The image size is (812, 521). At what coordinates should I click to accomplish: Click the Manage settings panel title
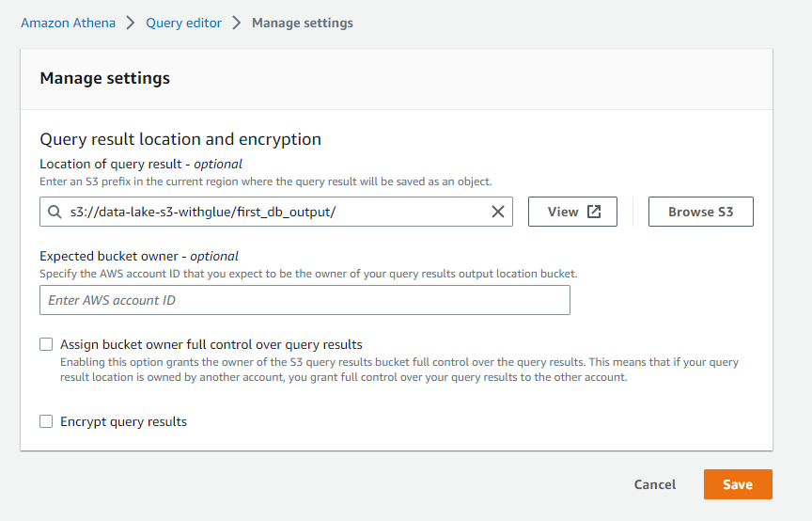pos(104,78)
